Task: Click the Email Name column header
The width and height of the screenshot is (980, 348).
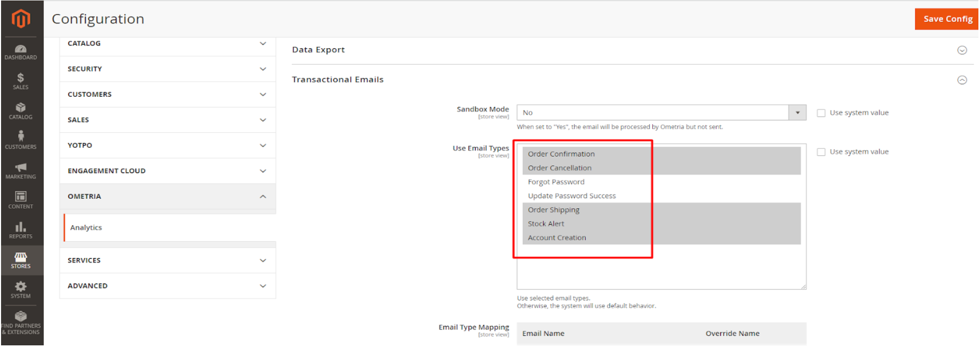Action: tap(543, 333)
